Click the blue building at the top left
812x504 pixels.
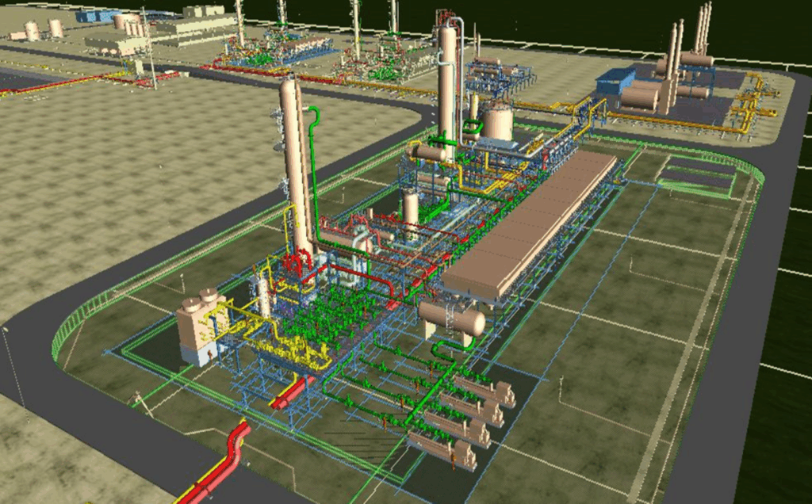click(x=95, y=15)
